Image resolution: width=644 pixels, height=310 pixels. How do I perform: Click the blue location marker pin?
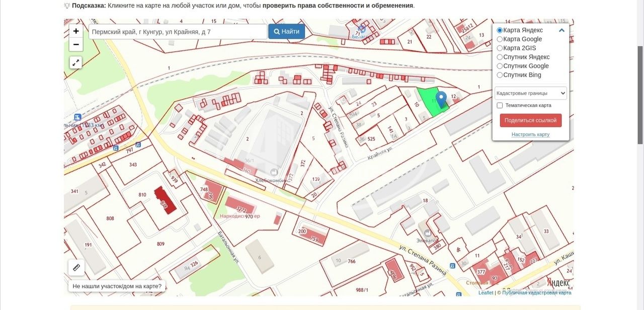point(441,100)
